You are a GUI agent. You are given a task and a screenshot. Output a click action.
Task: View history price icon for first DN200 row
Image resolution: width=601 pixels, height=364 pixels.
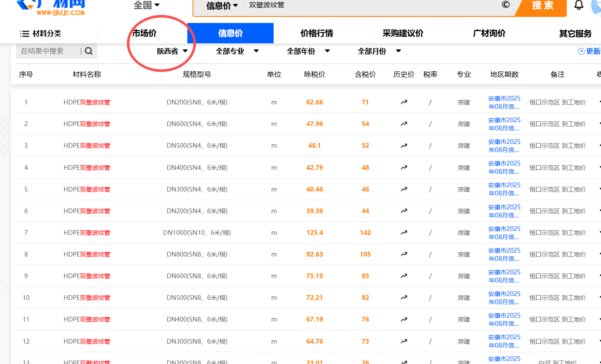pos(404,102)
